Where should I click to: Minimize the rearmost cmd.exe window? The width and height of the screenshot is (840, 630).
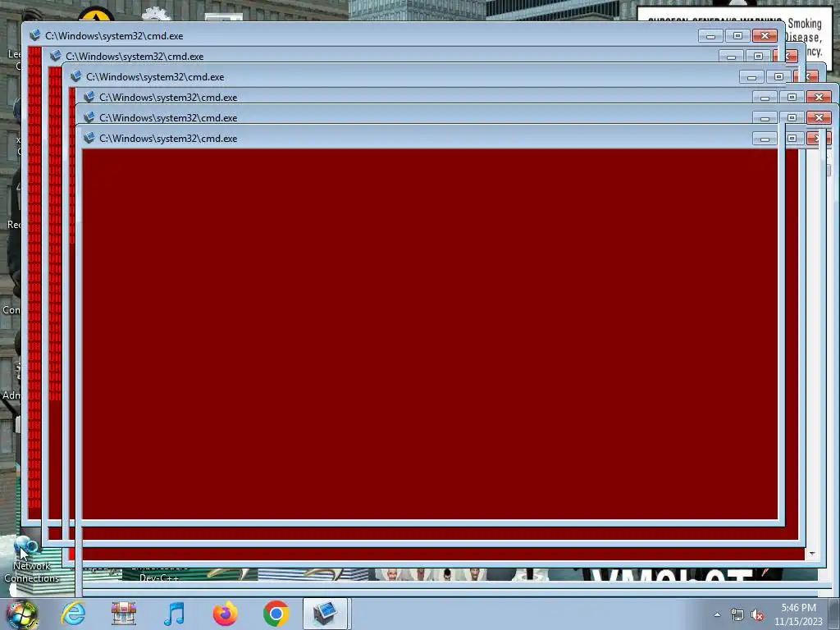(711, 36)
